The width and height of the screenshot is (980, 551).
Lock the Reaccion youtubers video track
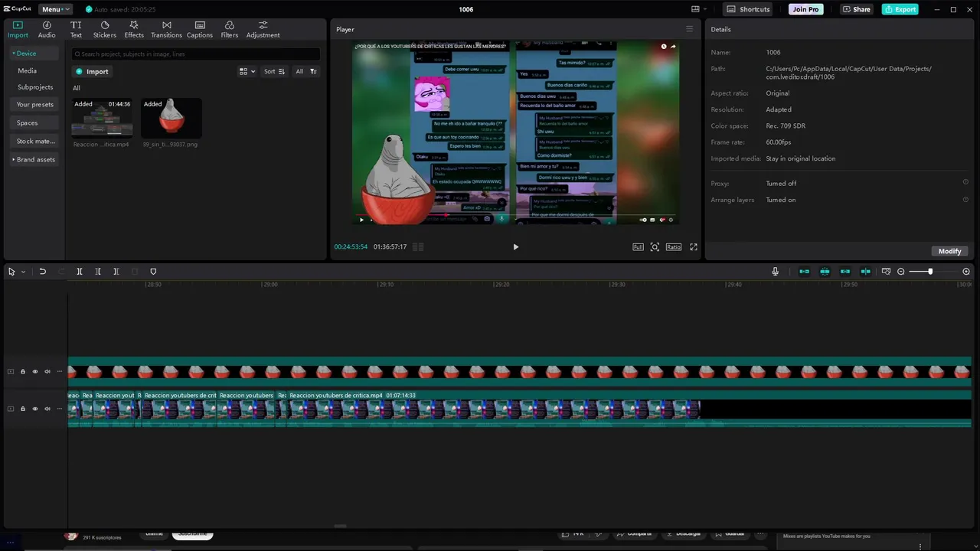tap(23, 409)
